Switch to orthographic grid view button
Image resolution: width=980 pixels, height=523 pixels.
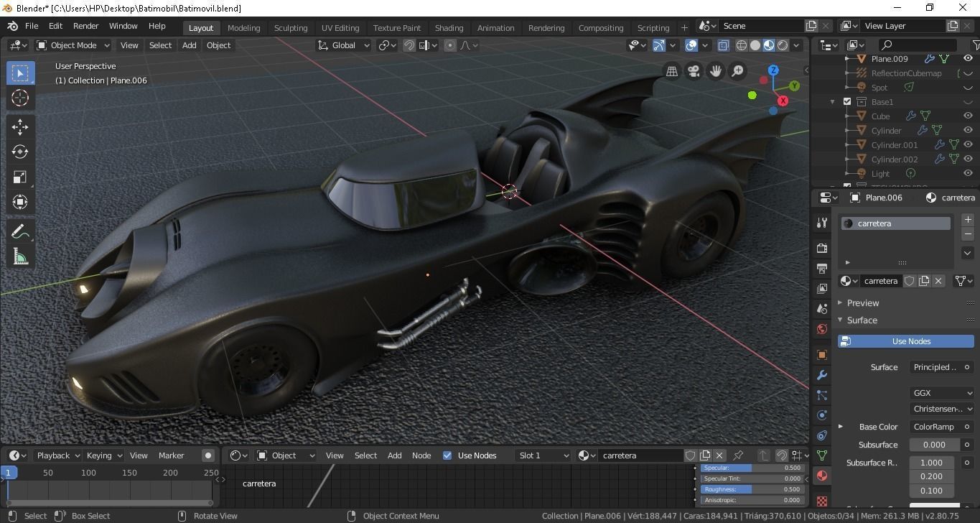coord(672,70)
